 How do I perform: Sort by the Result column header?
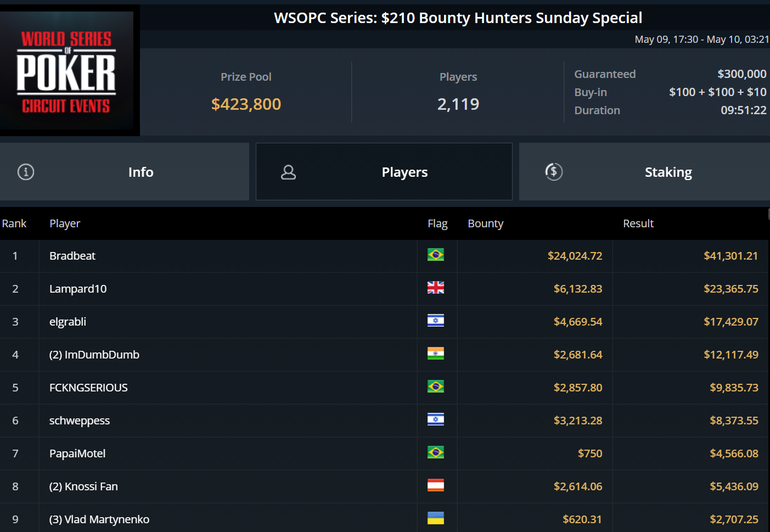[638, 223]
